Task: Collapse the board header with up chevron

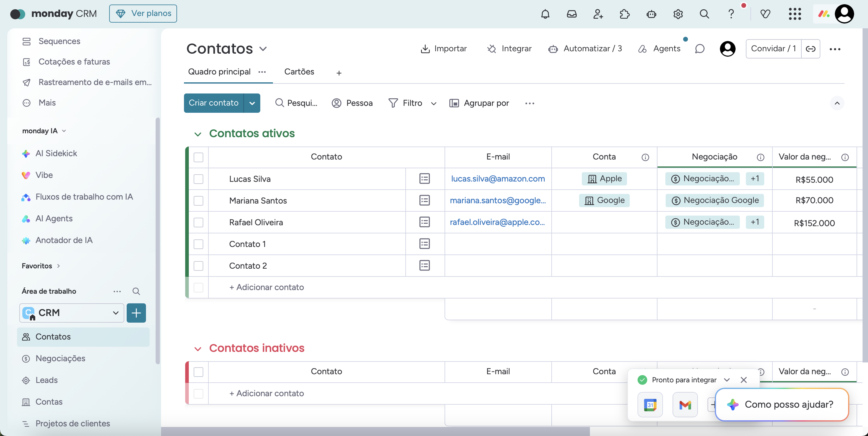Action: tap(837, 103)
